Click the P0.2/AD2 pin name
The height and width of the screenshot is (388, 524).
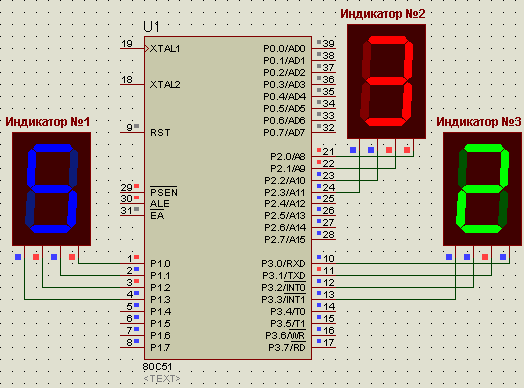click(284, 73)
